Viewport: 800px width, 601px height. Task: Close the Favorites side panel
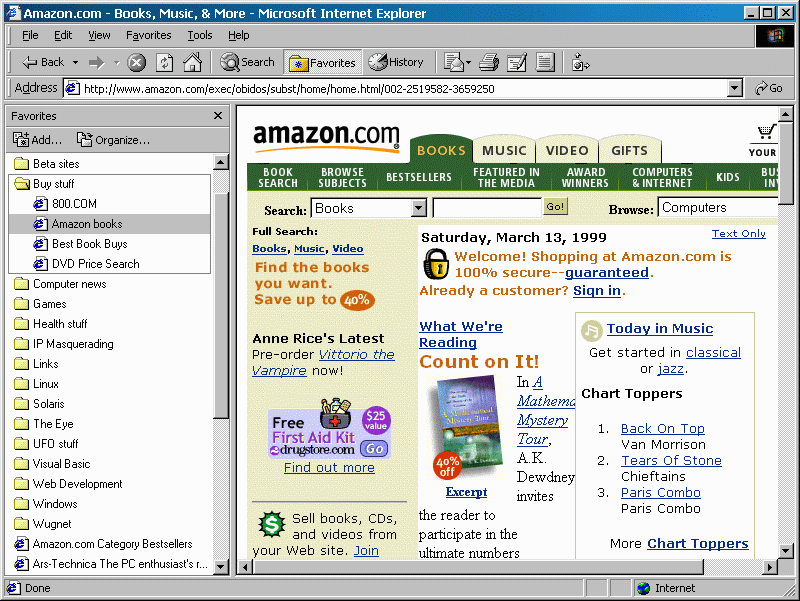[x=218, y=116]
